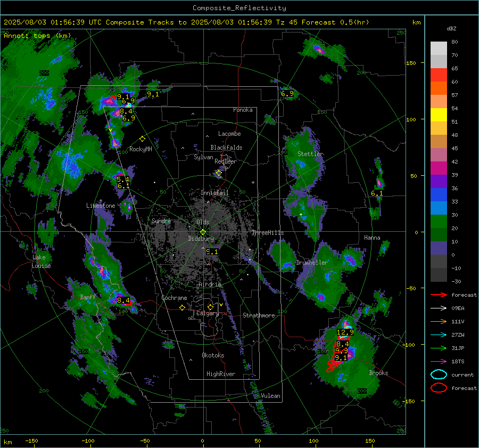Click the Drumheller city label
Image resolution: width=479 pixels, height=448 pixels.
[312, 263]
